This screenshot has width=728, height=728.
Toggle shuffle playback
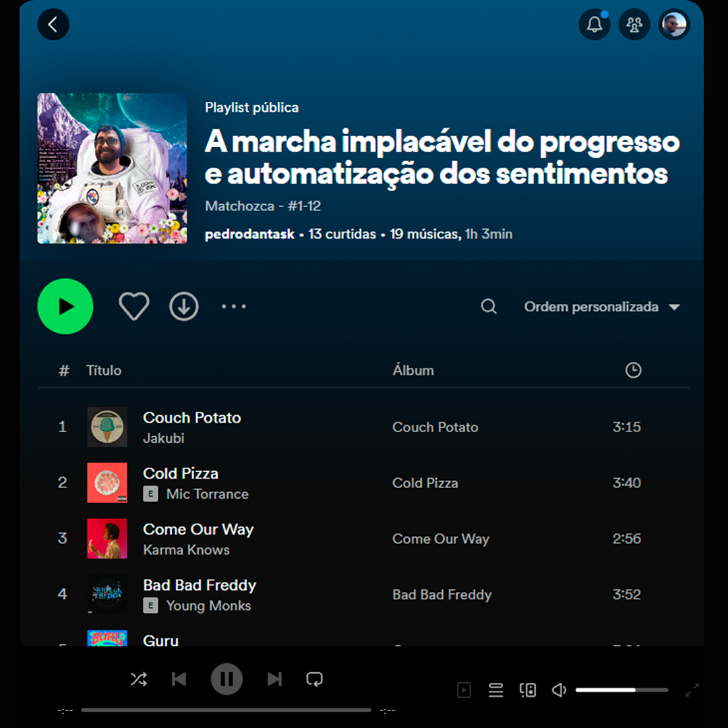pos(139,679)
